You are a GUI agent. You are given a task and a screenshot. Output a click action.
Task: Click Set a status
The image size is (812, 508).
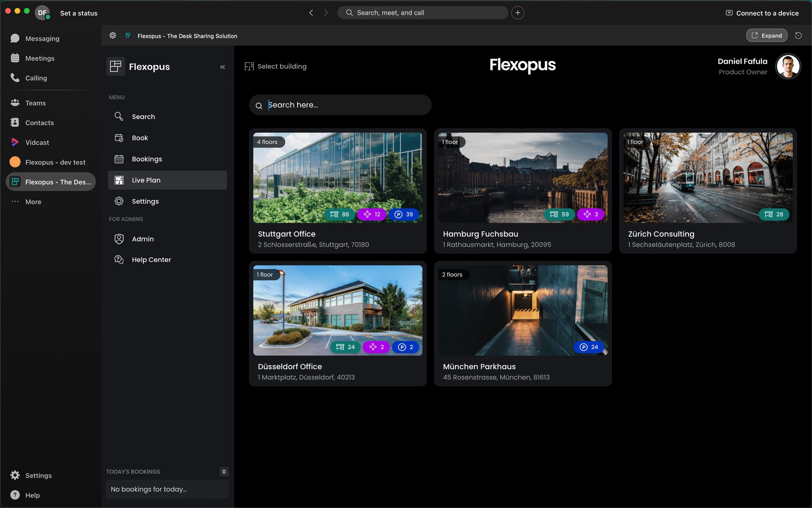(79, 13)
